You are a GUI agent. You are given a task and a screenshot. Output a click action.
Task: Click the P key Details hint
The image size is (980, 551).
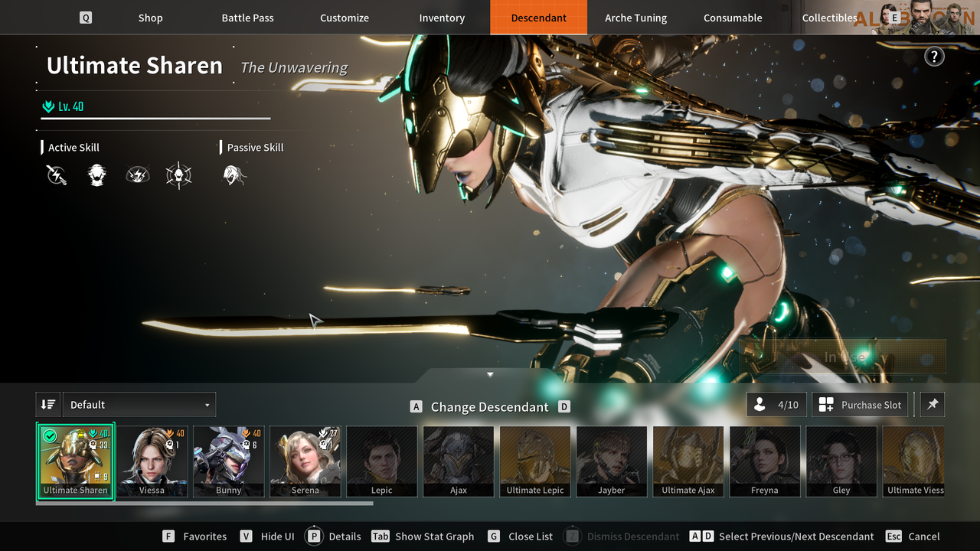333,536
